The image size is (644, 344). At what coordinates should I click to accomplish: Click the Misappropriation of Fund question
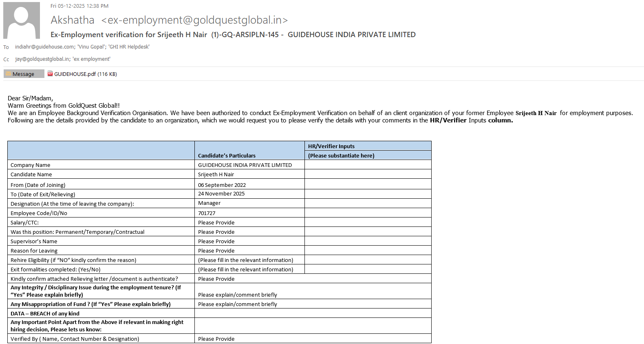(x=90, y=304)
